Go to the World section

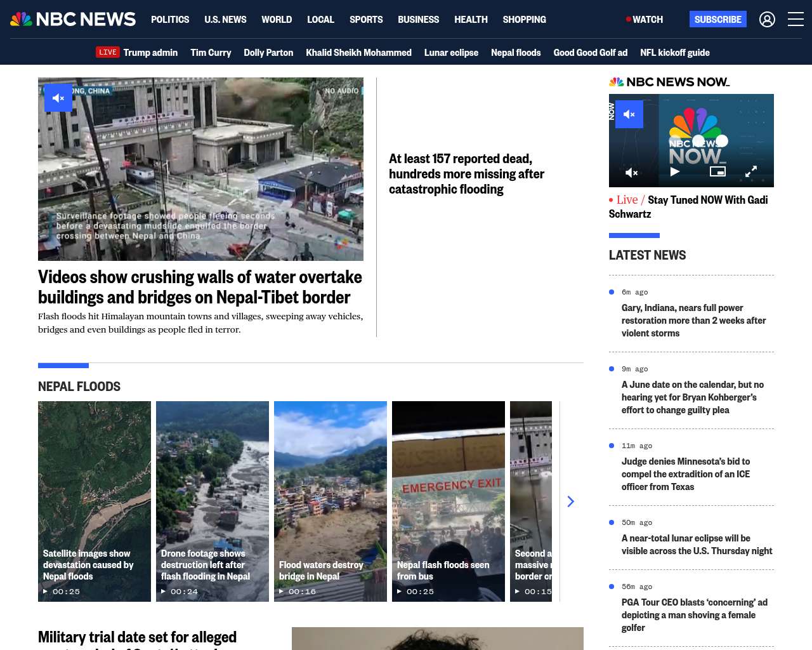[x=277, y=20]
